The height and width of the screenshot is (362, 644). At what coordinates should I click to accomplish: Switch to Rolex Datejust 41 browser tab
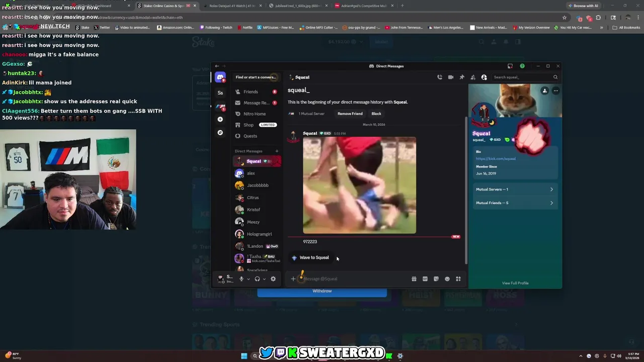coord(233,6)
